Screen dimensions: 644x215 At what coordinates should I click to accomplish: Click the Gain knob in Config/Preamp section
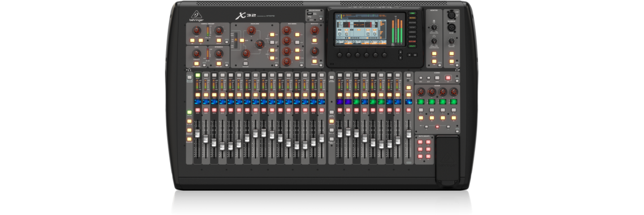(197, 31)
